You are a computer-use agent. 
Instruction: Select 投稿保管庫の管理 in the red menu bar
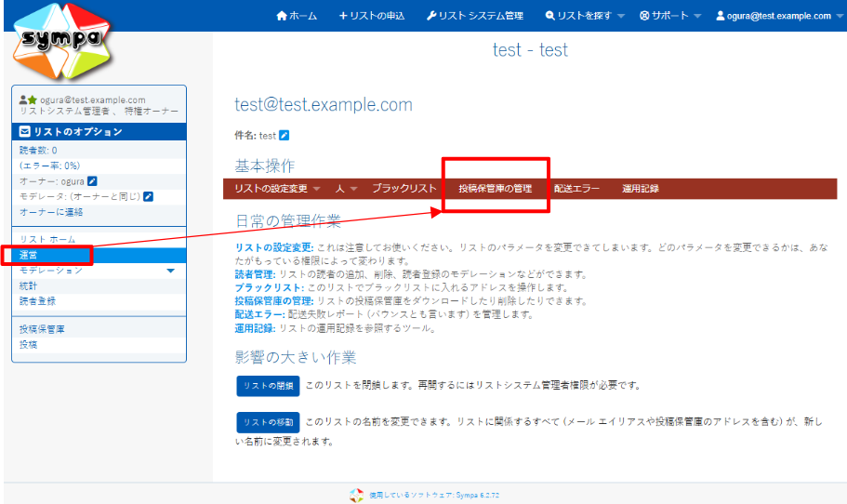(496, 189)
